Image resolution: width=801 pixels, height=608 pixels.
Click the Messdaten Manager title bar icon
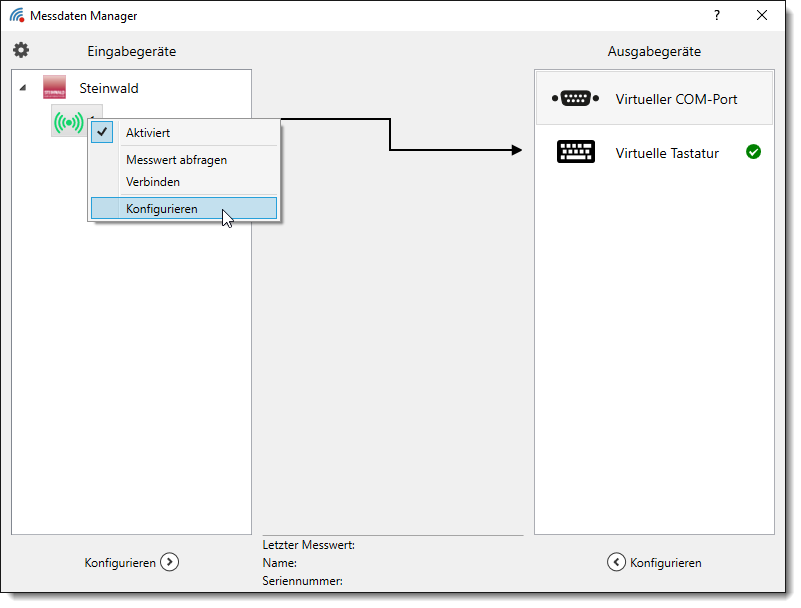click(x=17, y=15)
